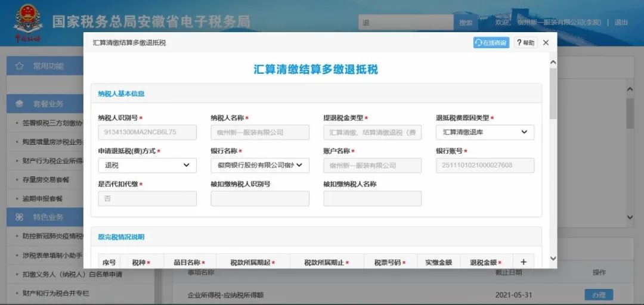
Task: Click the top search input field
Action: (x=406, y=23)
